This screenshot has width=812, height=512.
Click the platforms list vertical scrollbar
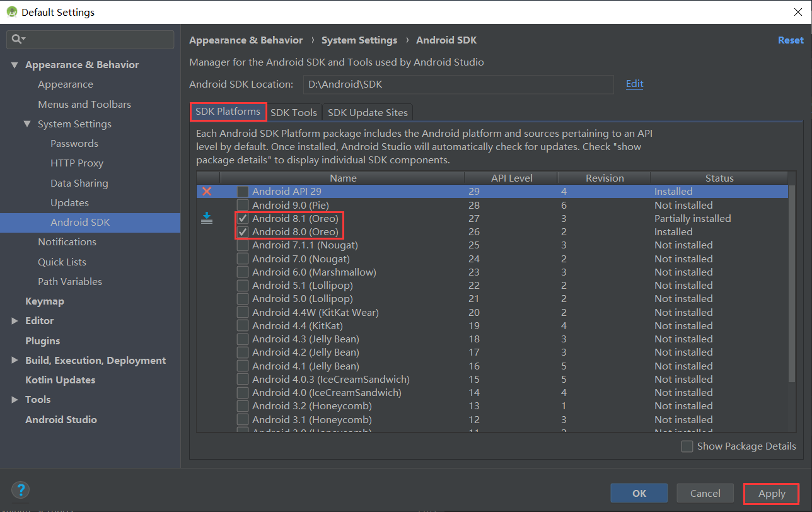pyautogui.click(x=792, y=282)
